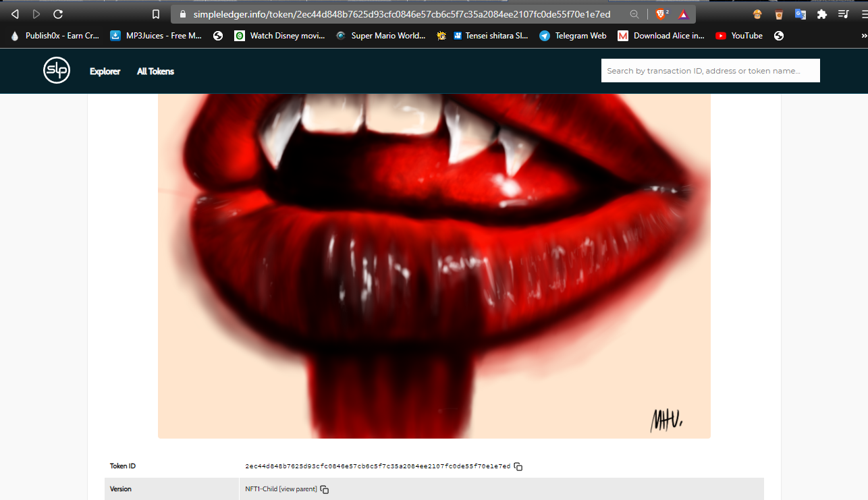Click the 'Version' row label
The image size is (868, 500).
point(121,489)
